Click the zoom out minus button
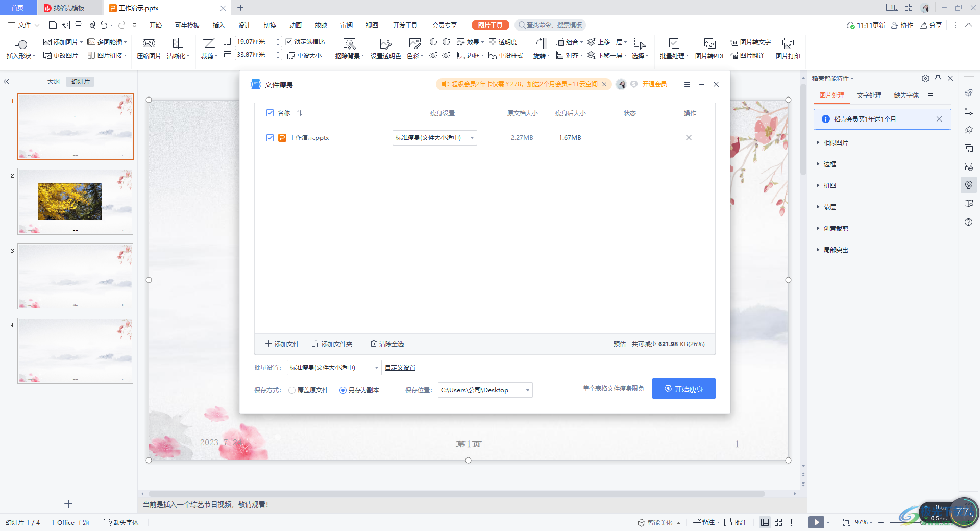The width and height of the screenshot is (980, 531). tap(881, 522)
